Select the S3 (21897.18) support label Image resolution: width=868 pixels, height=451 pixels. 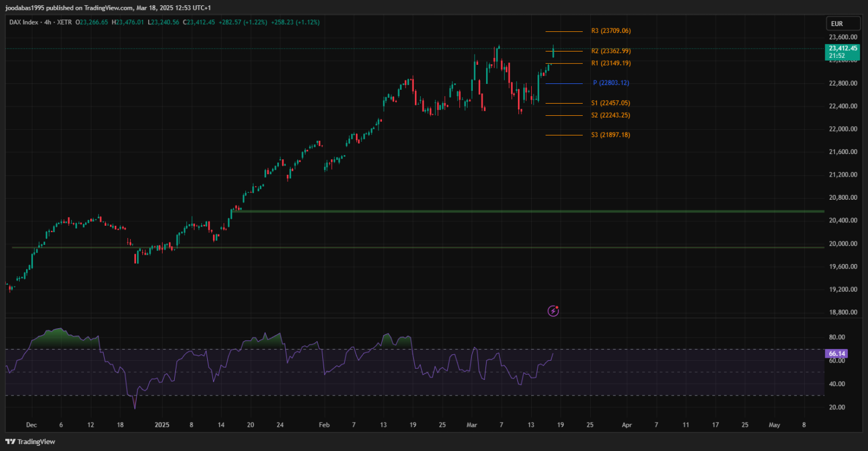point(610,135)
